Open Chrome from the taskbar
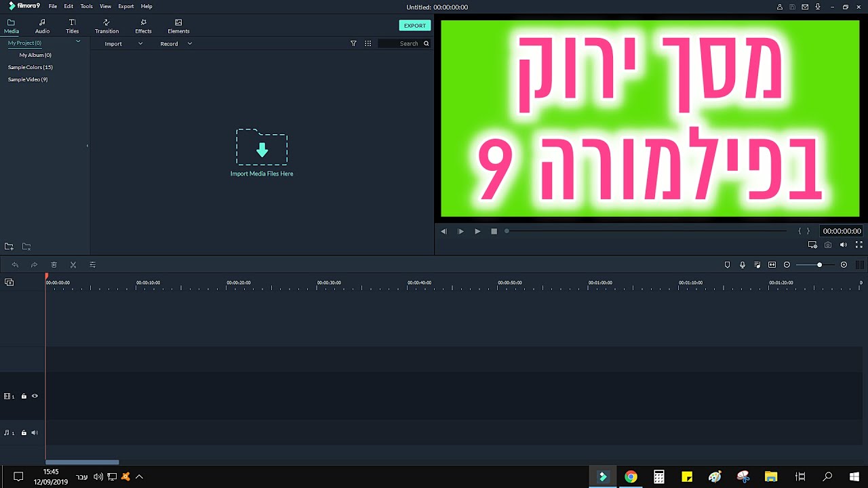The width and height of the screenshot is (868, 488). tap(631, 477)
